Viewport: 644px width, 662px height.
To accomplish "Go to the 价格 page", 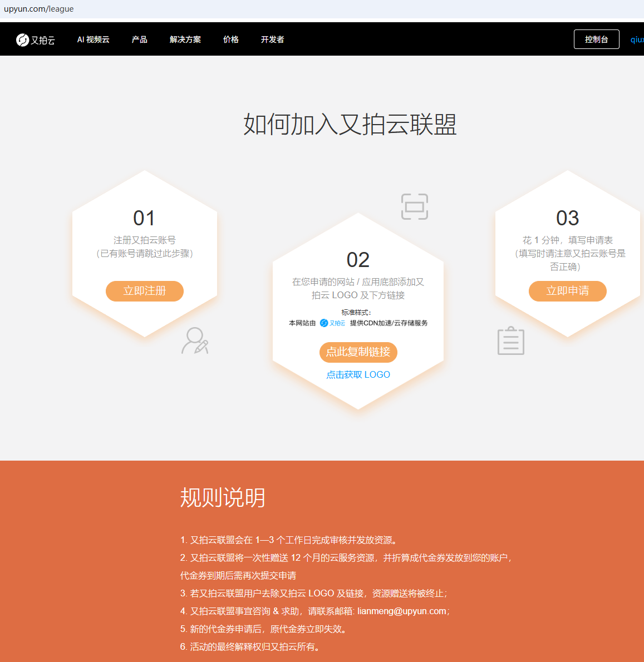I will (x=230, y=39).
